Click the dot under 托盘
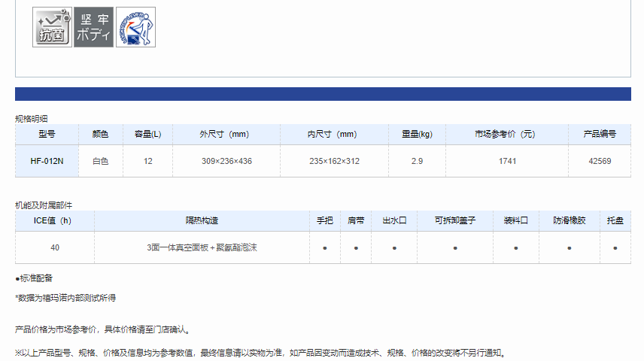 click(x=615, y=248)
